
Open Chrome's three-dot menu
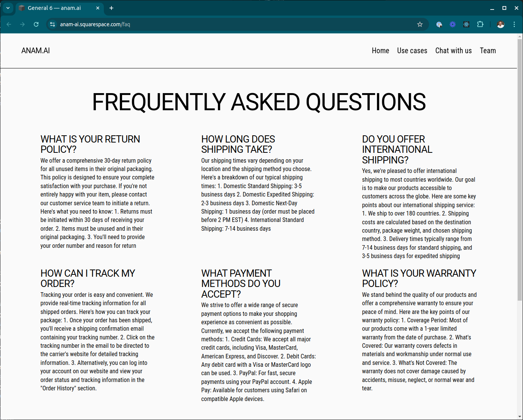pyautogui.click(x=514, y=24)
